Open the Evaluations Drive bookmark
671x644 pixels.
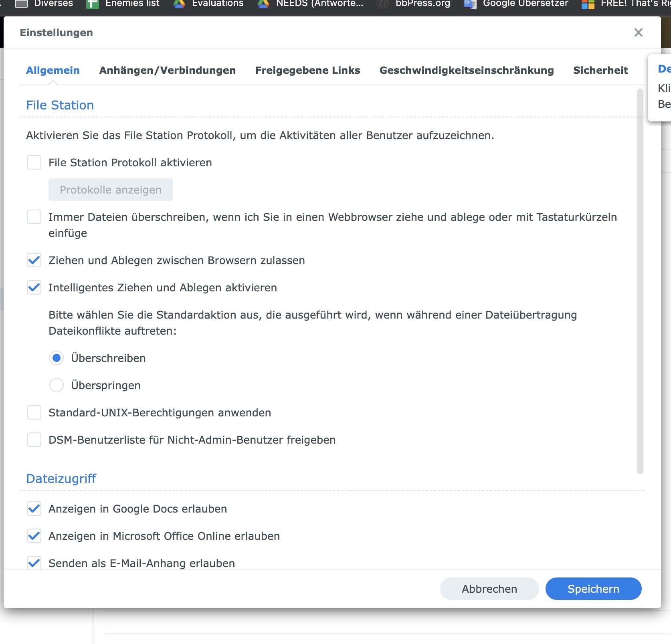[208, 4]
